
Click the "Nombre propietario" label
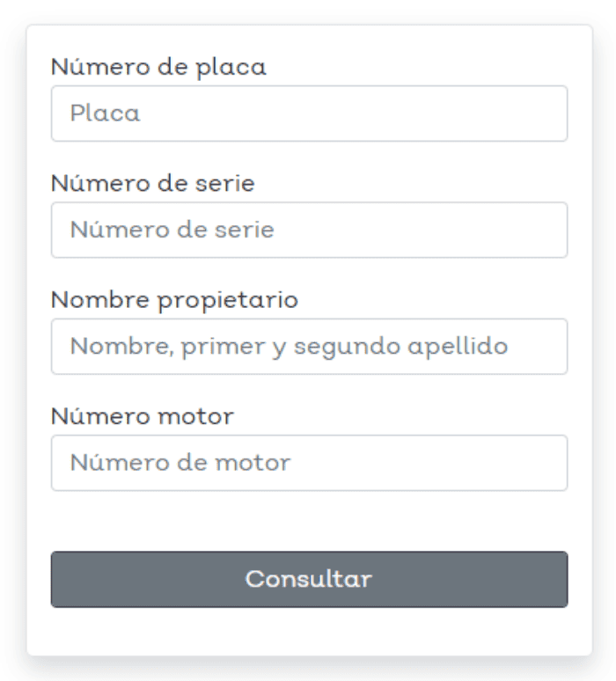coord(174,300)
